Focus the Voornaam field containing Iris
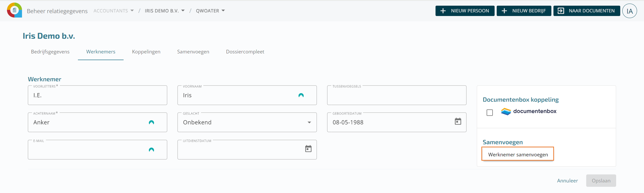The height and width of the screenshot is (193, 644). 247,95
